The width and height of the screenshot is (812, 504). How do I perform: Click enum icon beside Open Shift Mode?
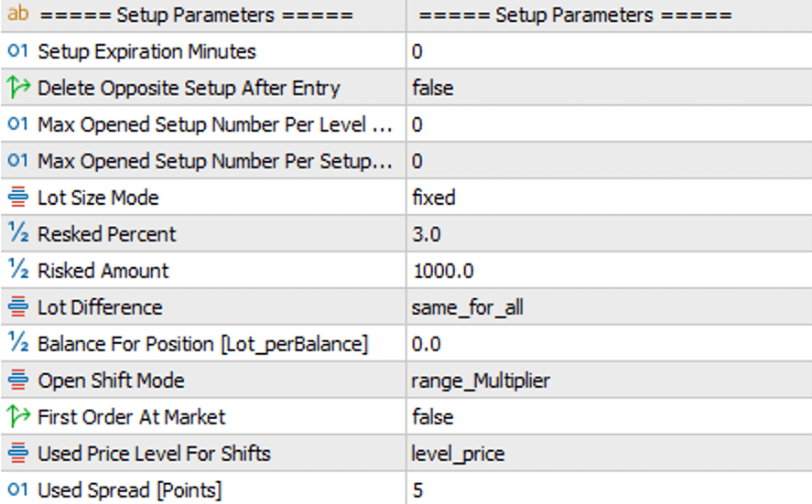pyautogui.click(x=18, y=380)
